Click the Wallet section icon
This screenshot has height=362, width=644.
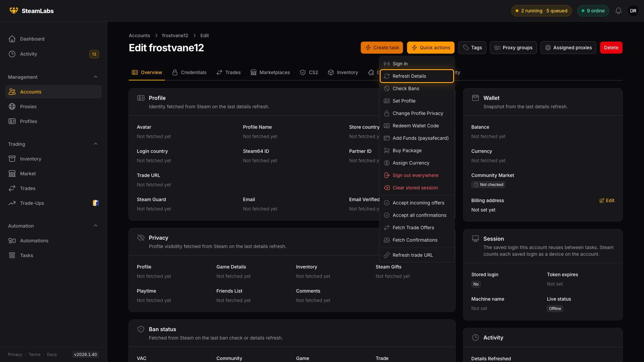click(x=475, y=98)
